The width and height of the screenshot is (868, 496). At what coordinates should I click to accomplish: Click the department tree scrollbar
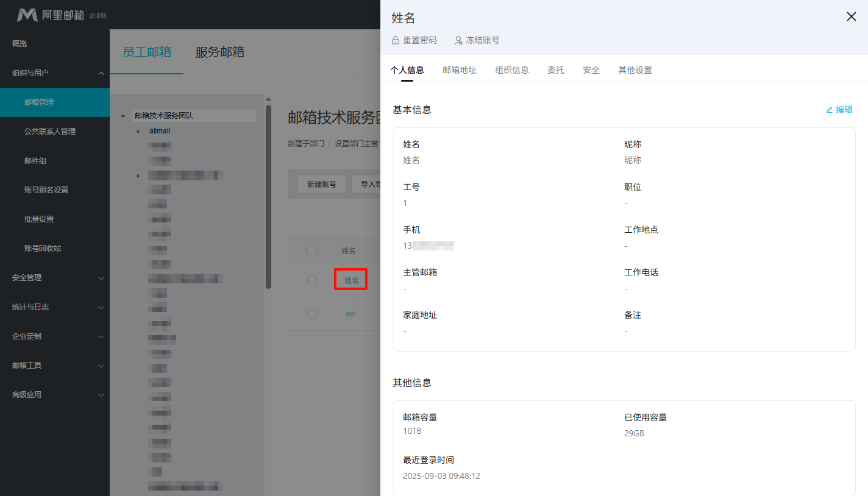[268, 195]
